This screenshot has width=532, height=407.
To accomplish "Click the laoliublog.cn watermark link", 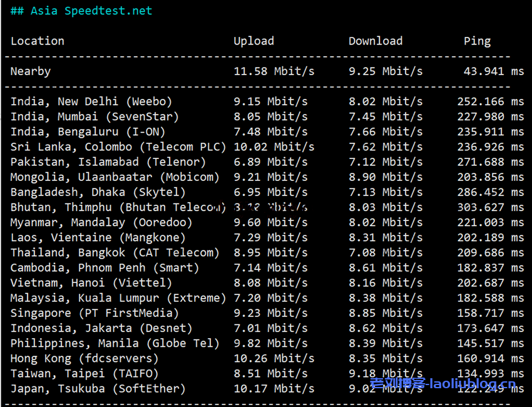I will click(443, 384).
